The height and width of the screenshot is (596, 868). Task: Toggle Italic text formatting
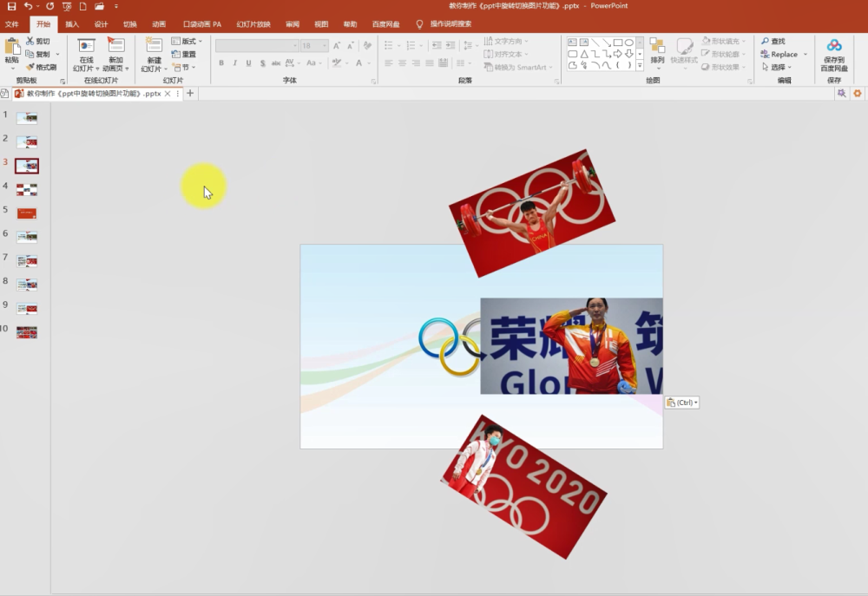point(234,63)
